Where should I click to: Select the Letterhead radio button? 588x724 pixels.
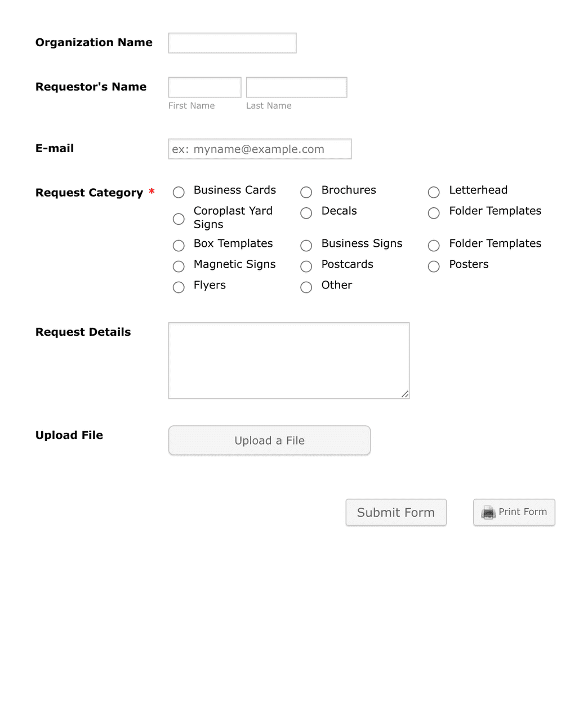coord(434,192)
